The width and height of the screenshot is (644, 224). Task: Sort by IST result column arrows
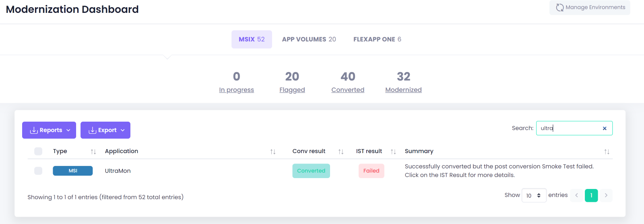coord(393,152)
